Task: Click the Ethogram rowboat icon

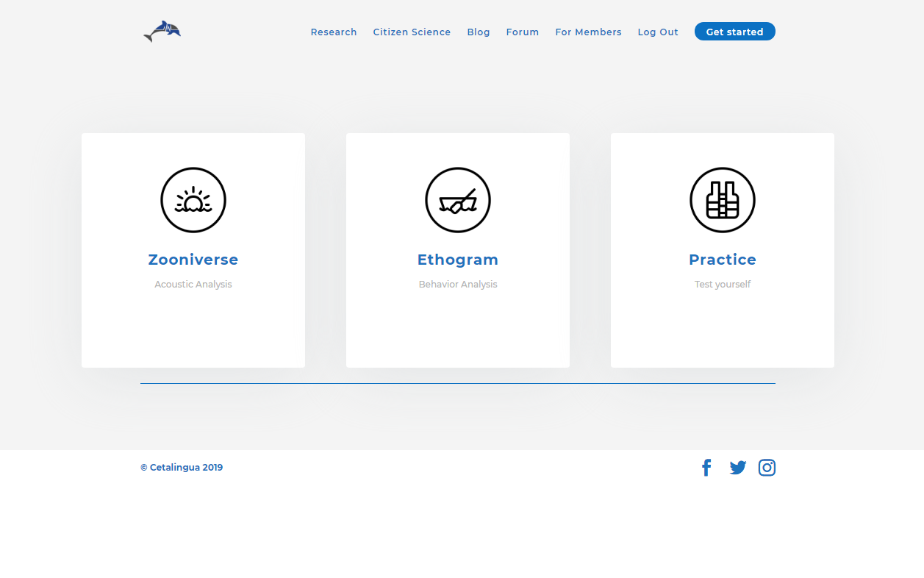Action: 458,200
